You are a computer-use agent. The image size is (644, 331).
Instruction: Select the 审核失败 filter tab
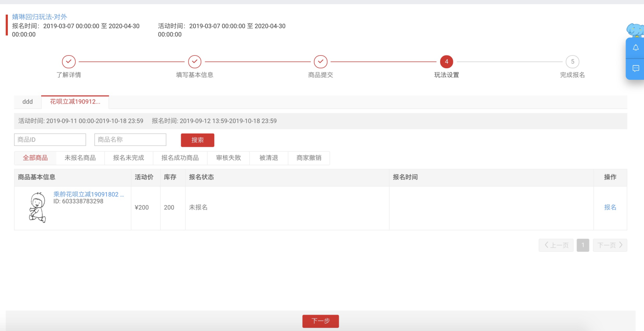pos(228,158)
